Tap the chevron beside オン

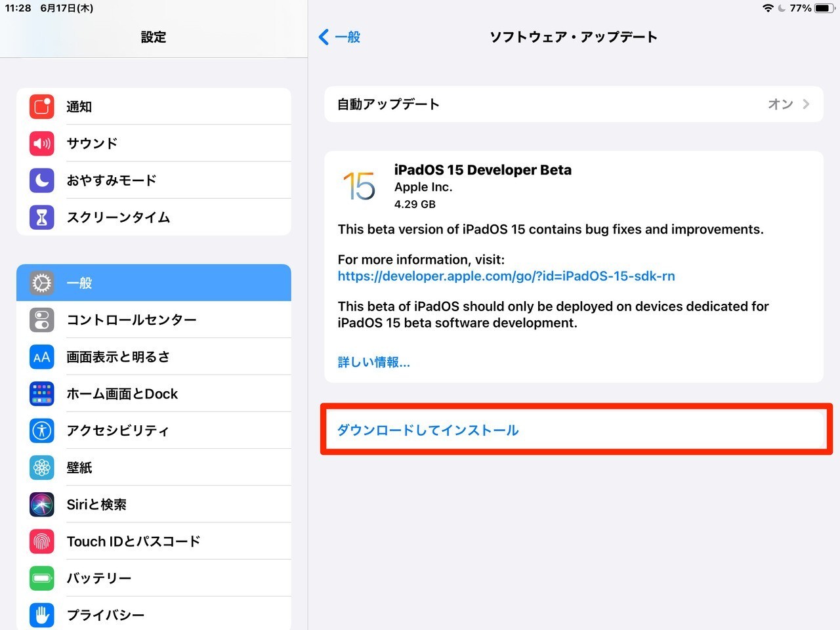click(x=806, y=104)
